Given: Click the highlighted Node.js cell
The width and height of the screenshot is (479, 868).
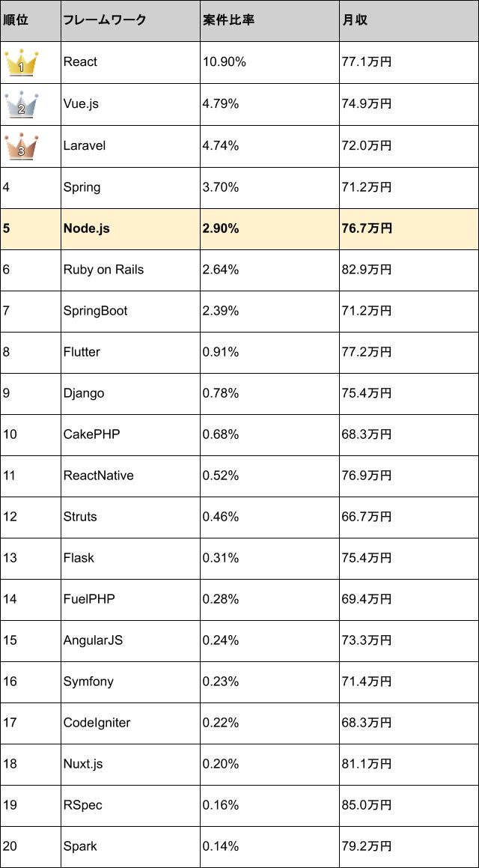Looking at the screenshot, I should [x=86, y=228].
